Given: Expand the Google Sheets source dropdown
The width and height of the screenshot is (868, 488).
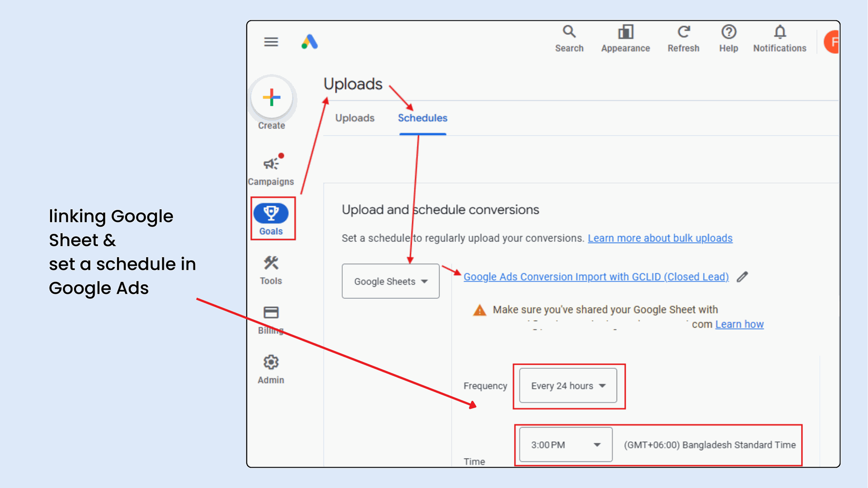Looking at the screenshot, I should [x=391, y=282].
